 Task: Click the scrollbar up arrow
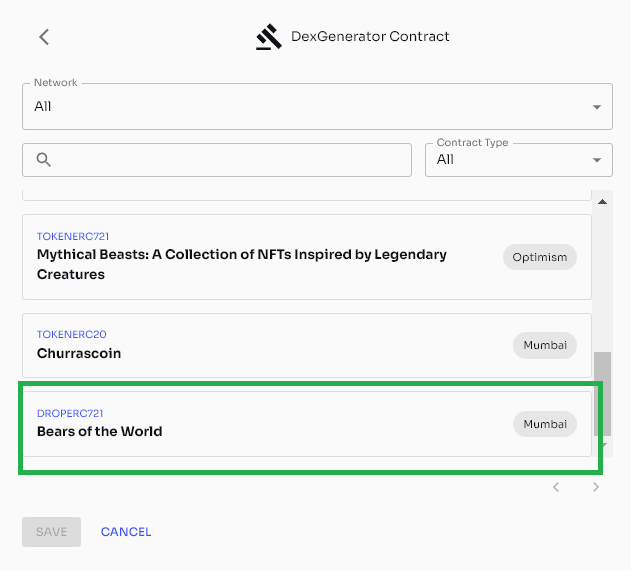[x=602, y=202]
